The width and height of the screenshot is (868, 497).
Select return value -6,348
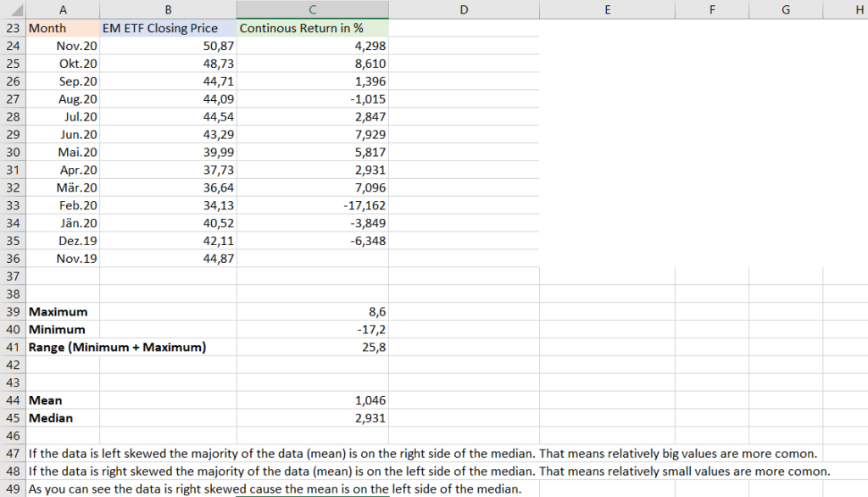point(313,241)
